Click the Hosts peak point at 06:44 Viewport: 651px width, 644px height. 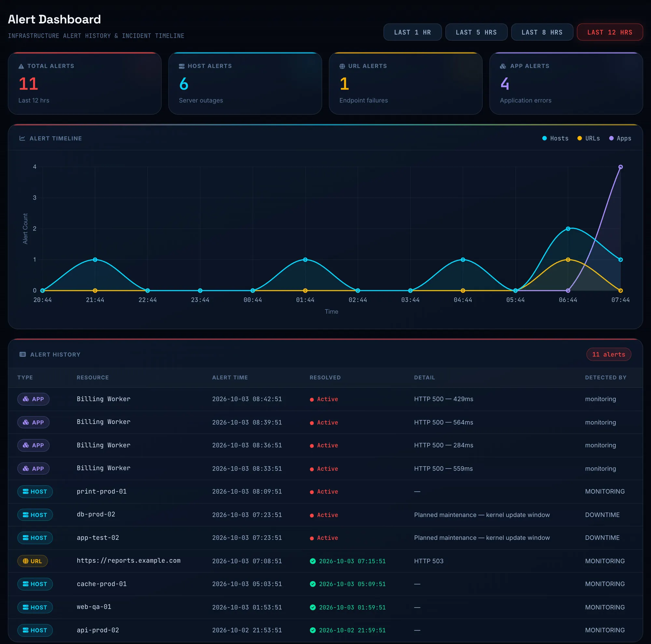(x=568, y=229)
